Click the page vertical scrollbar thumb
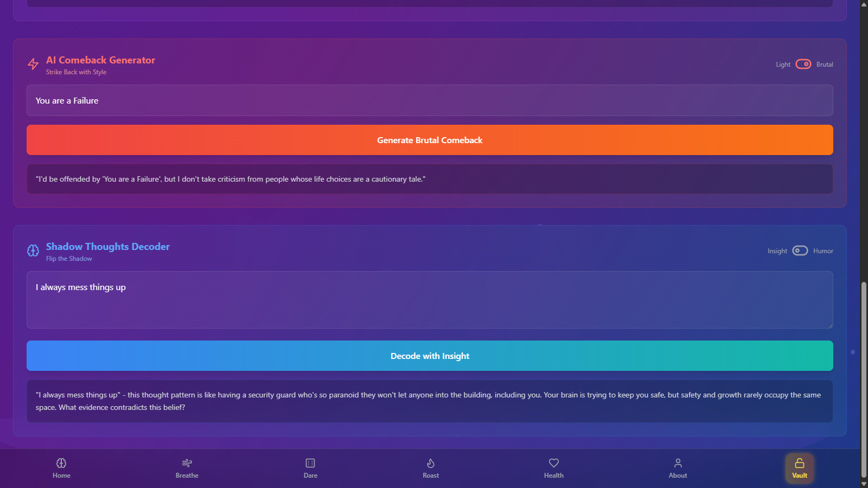The width and height of the screenshot is (868, 488). pos(864,380)
